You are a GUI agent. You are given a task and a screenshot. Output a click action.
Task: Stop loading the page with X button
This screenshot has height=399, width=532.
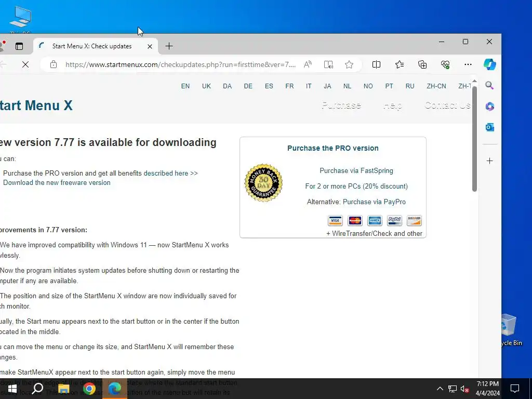pos(25,64)
